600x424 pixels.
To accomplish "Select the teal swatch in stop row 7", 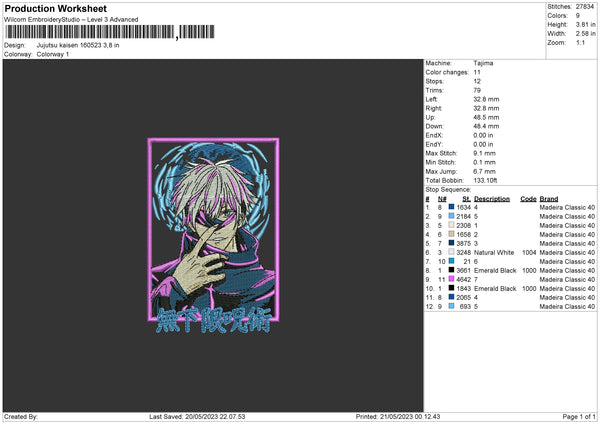I will coord(452,261).
